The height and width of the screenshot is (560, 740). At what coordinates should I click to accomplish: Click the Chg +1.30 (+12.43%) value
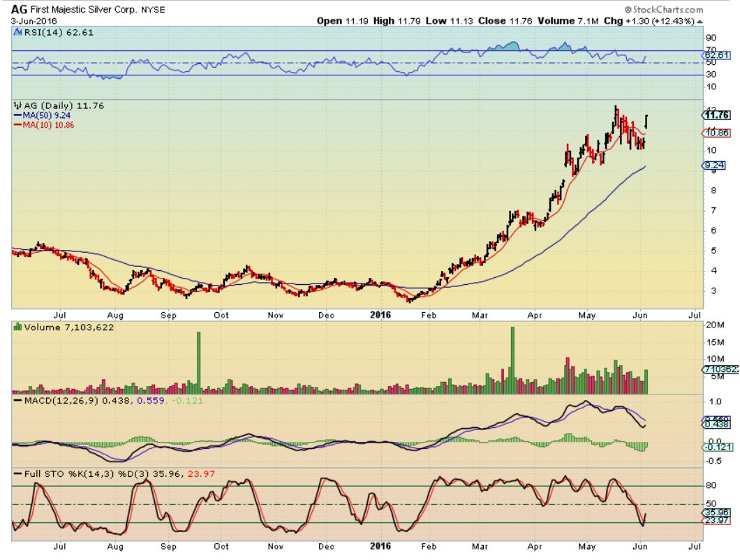tap(649, 21)
